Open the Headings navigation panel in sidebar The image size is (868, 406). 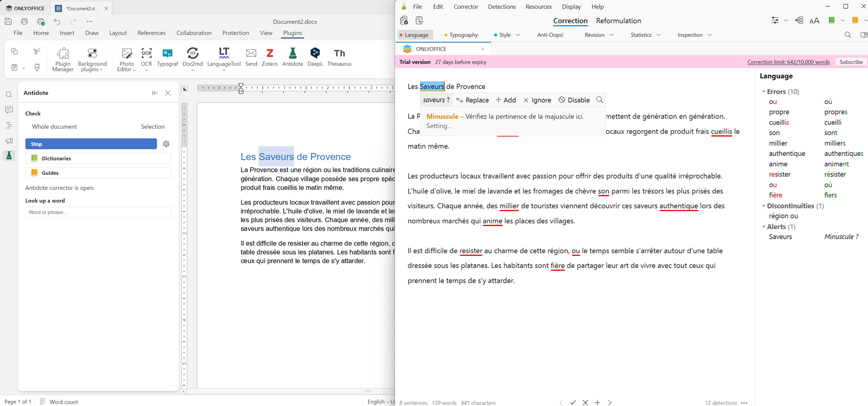9,126
